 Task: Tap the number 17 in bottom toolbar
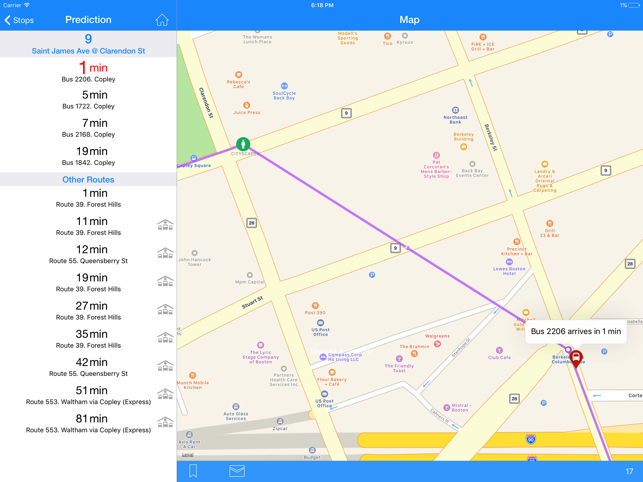coord(629,471)
